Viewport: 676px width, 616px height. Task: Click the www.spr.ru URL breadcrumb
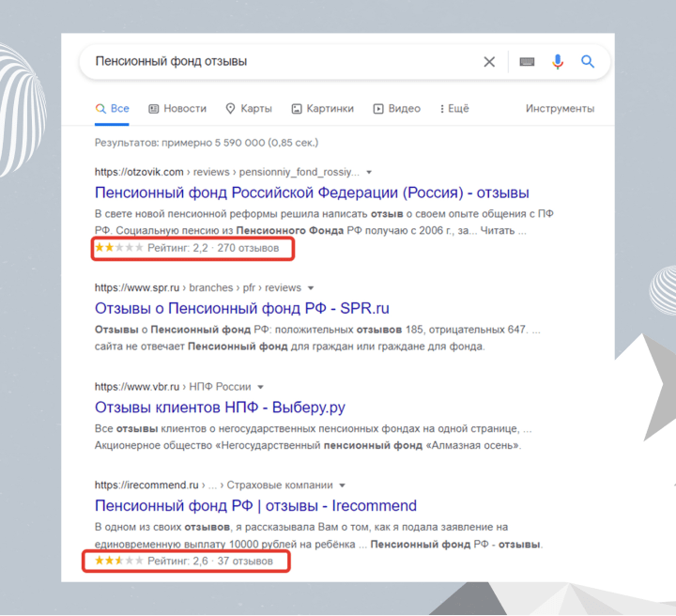click(198, 287)
